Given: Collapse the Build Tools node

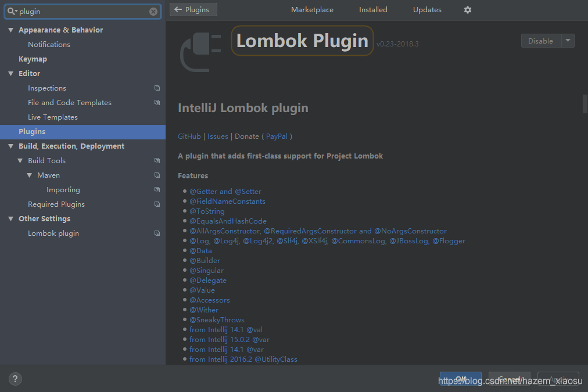Looking at the screenshot, I should pos(20,161).
